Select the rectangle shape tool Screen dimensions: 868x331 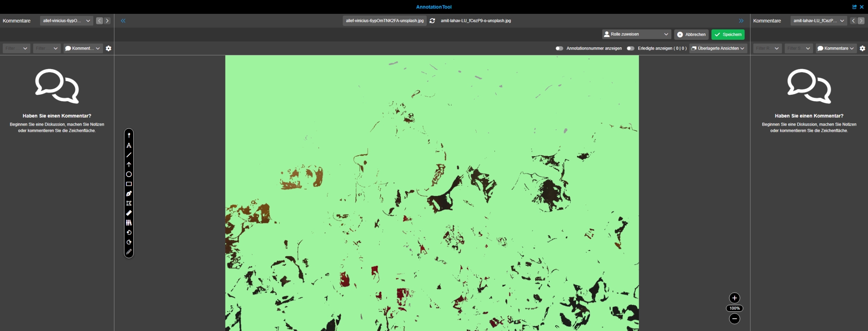(129, 184)
